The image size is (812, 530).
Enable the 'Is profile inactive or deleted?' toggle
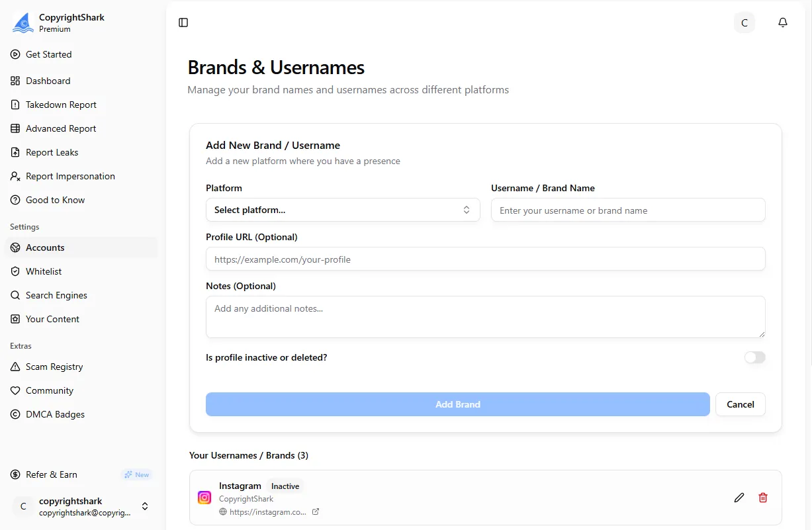(x=754, y=357)
